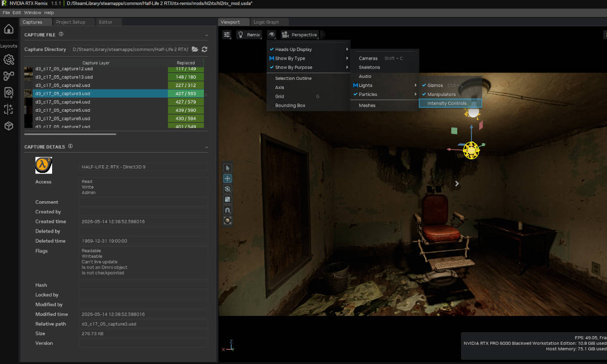Activate the Move tool in viewport
Image resolution: width=607 pixels, height=364 pixels.
coord(228,178)
